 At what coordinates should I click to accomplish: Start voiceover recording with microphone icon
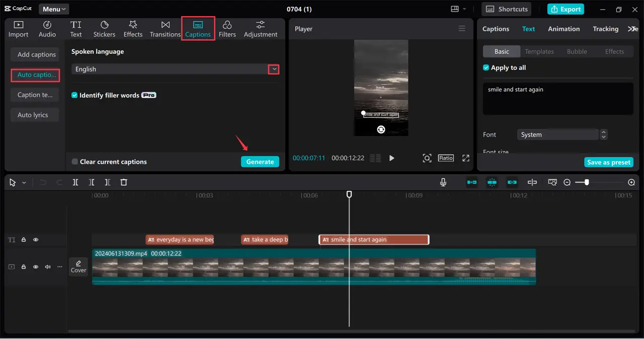[x=443, y=182]
